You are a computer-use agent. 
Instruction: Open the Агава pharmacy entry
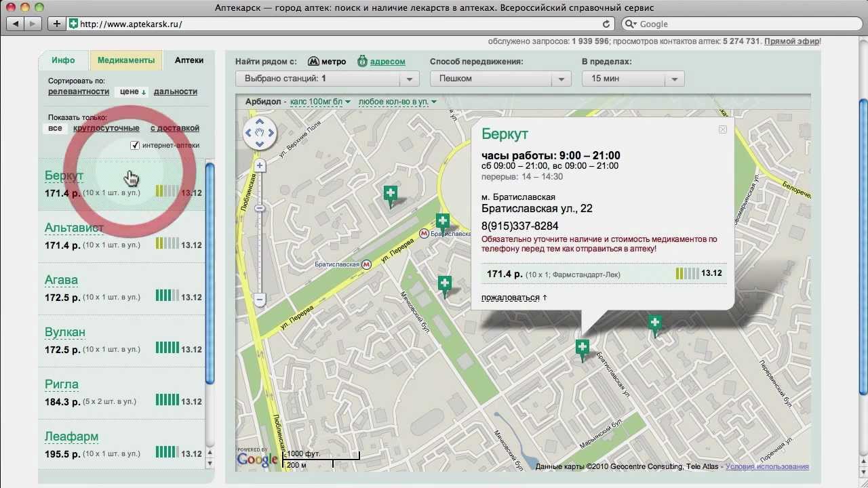(61, 280)
